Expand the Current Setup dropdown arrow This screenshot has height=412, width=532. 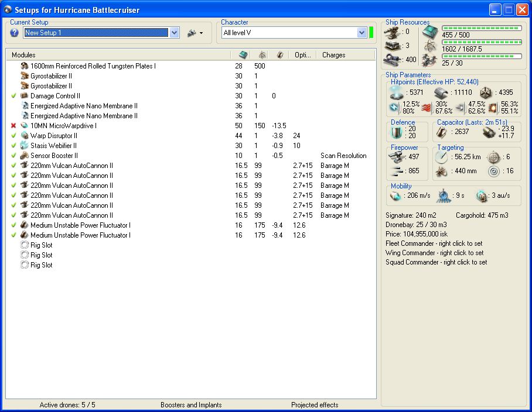click(x=175, y=33)
